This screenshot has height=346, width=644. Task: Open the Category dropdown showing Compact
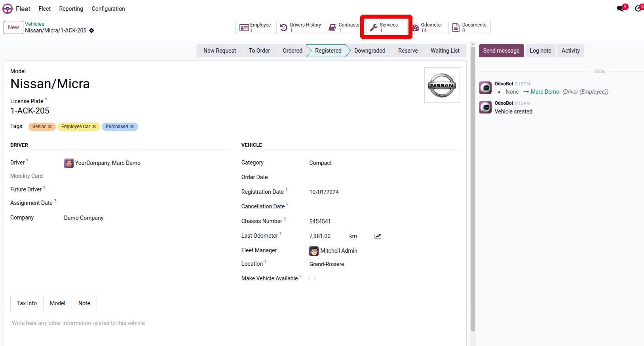[x=384, y=163]
